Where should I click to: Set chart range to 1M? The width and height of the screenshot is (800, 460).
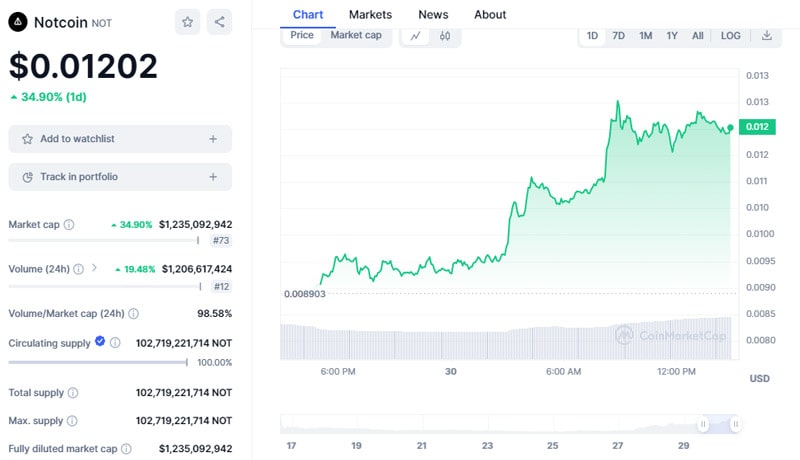646,36
